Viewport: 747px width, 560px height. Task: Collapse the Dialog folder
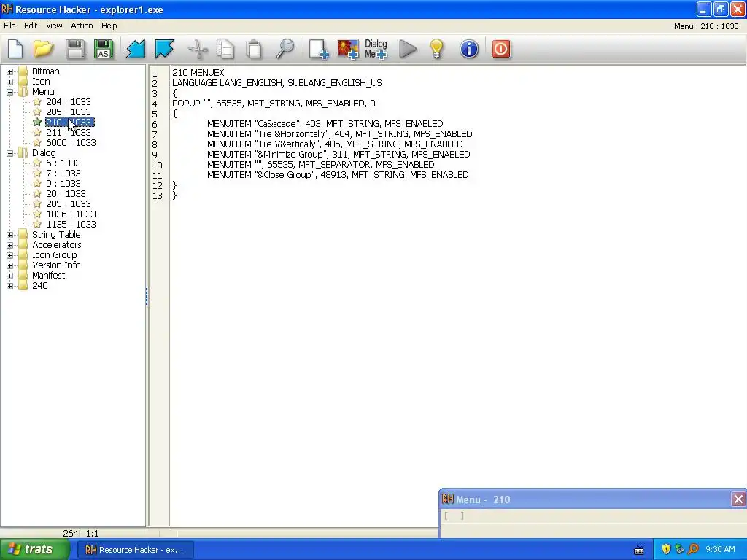(x=9, y=153)
